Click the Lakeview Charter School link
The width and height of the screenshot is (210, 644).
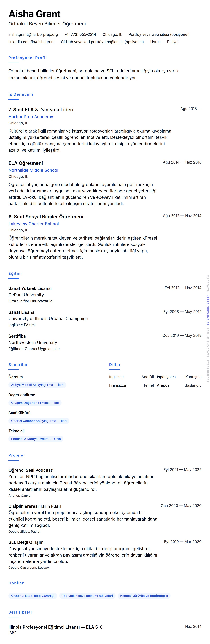point(33,224)
